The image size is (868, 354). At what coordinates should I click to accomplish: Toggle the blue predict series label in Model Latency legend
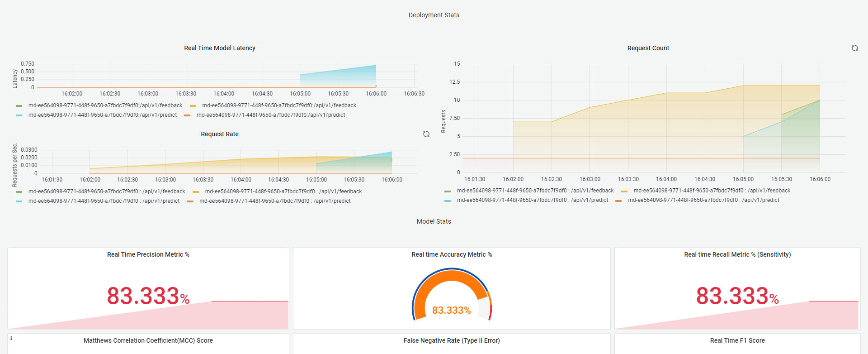tap(103, 115)
